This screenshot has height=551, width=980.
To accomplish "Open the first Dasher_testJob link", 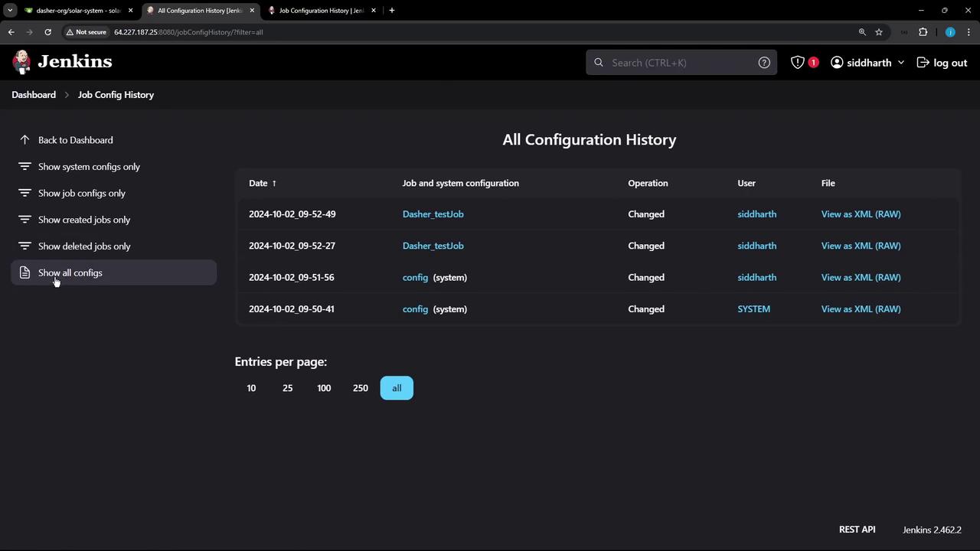I will [433, 214].
